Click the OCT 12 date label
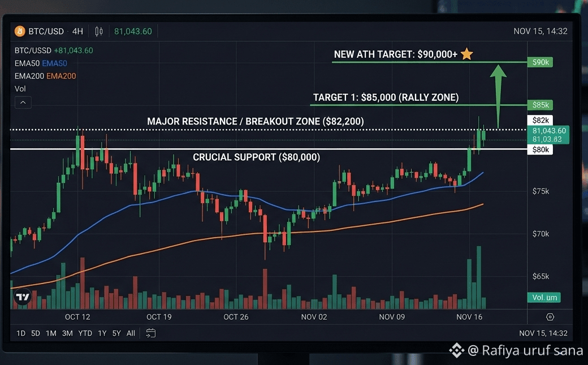 [x=77, y=317]
